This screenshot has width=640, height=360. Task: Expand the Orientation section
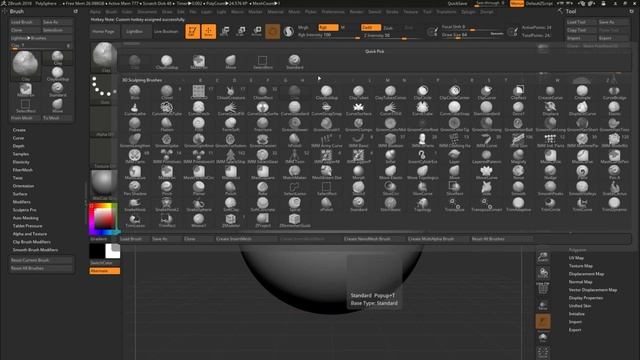coord(23,186)
